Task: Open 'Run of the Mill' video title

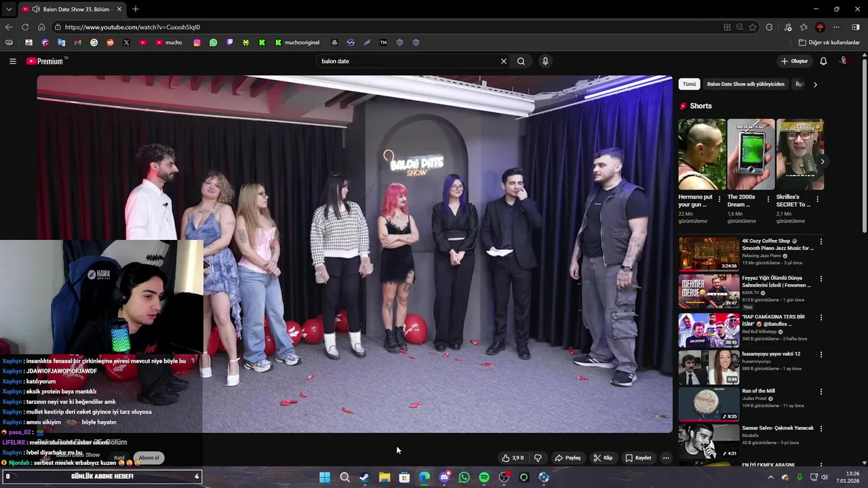Action: tap(758, 391)
